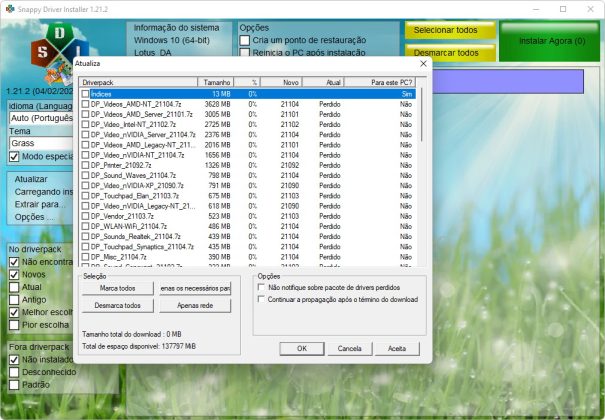Click the Snappy Driver Installer logo
This screenshot has width=605, height=420.
(58, 53)
